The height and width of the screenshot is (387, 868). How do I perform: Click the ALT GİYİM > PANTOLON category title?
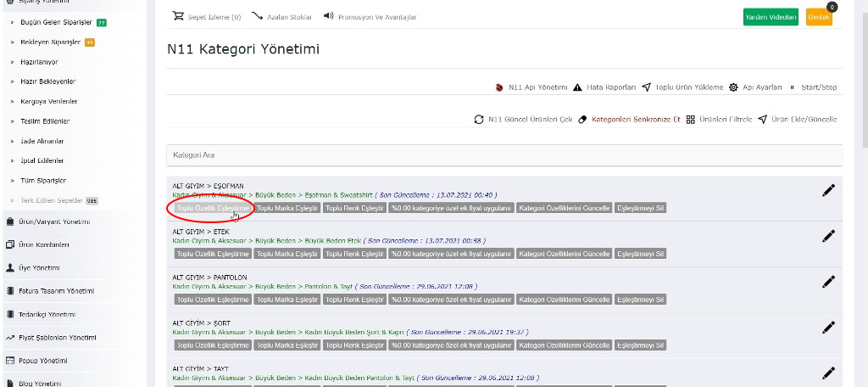point(210,277)
